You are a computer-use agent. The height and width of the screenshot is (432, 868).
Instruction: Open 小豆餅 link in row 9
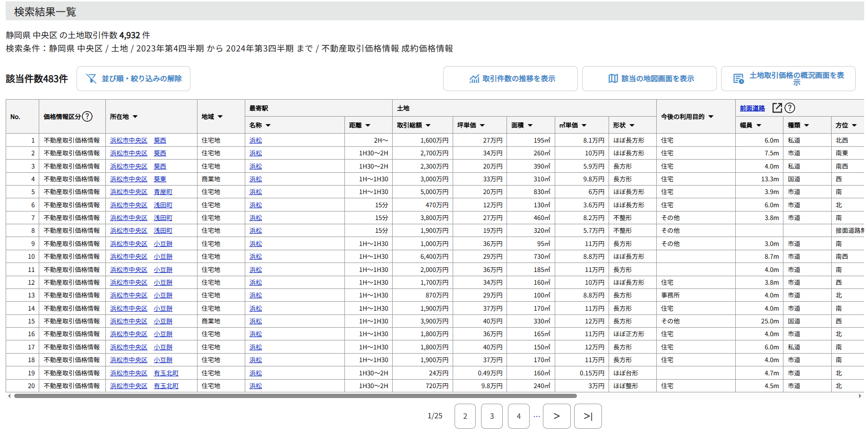pos(163,244)
